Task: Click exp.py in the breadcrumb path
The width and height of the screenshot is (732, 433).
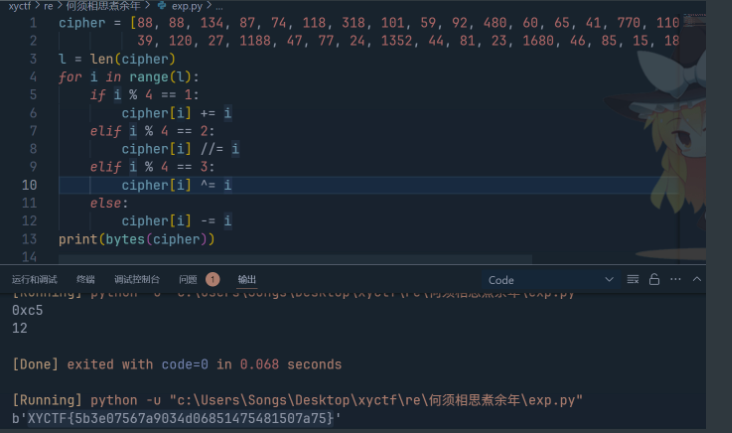Action: 186,6
